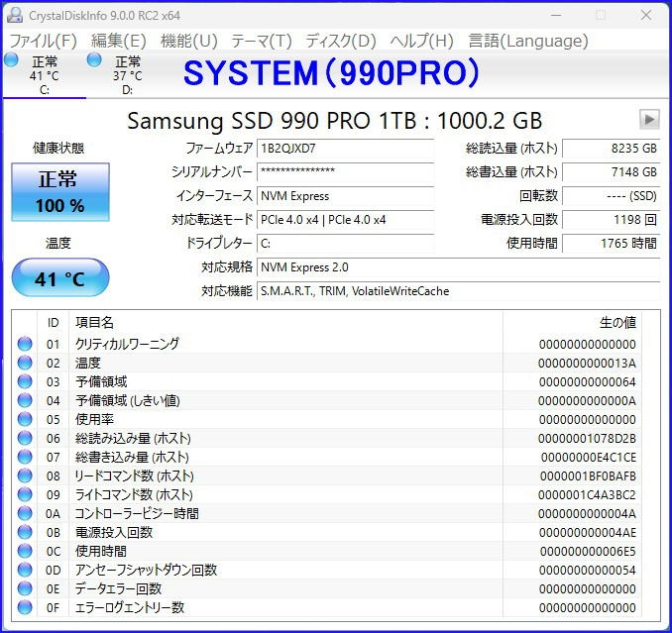Image resolution: width=672 pixels, height=633 pixels.
Task: Click the Samsung SSD 990 PRO 1TB model title
Action: 334,120
